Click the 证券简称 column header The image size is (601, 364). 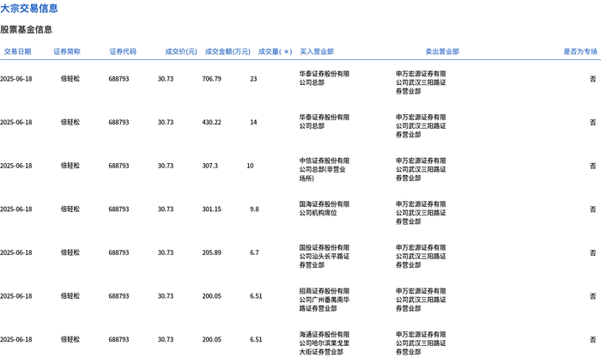(x=67, y=52)
